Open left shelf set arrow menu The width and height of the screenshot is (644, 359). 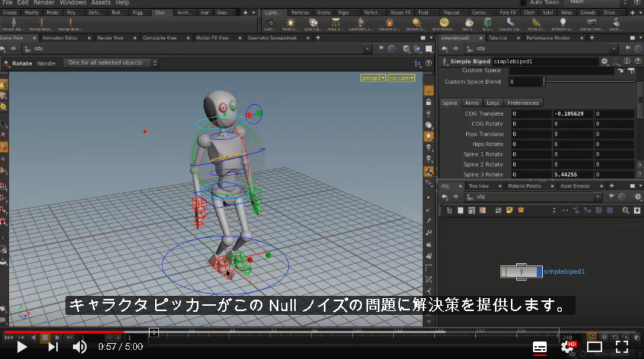[x=253, y=13]
